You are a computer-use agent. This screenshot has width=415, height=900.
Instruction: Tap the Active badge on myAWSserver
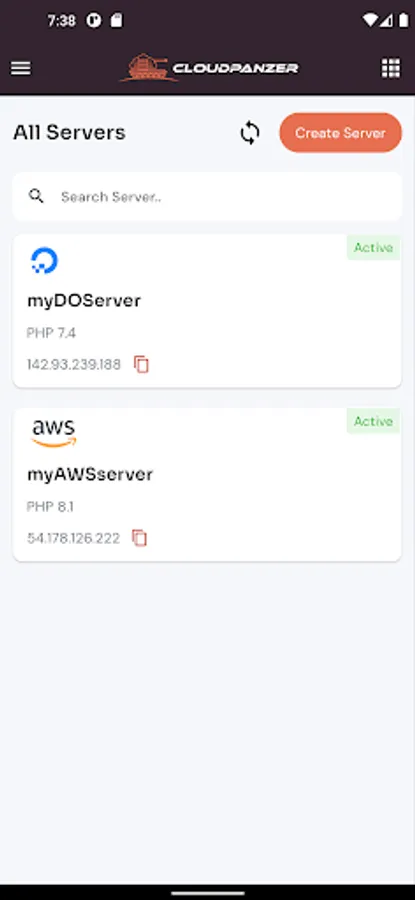coord(373,421)
